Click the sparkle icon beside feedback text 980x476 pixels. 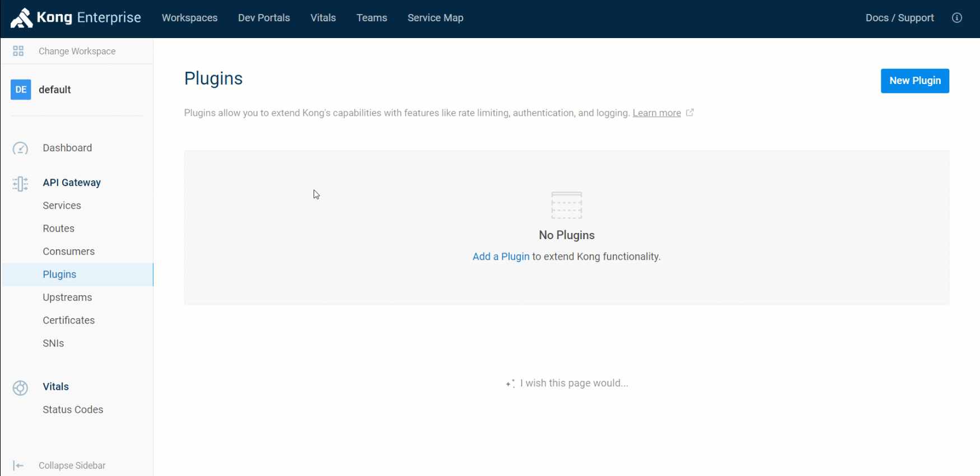(x=510, y=384)
